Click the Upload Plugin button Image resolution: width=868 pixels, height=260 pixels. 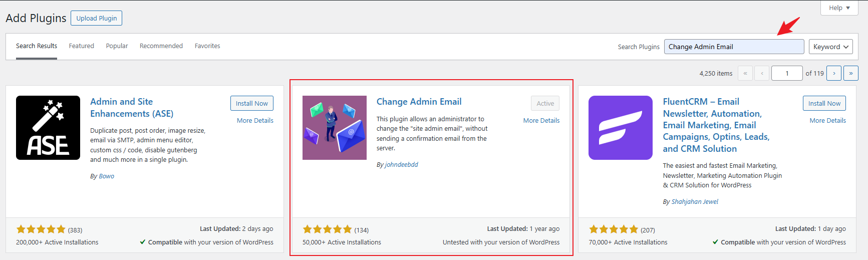[x=97, y=18]
